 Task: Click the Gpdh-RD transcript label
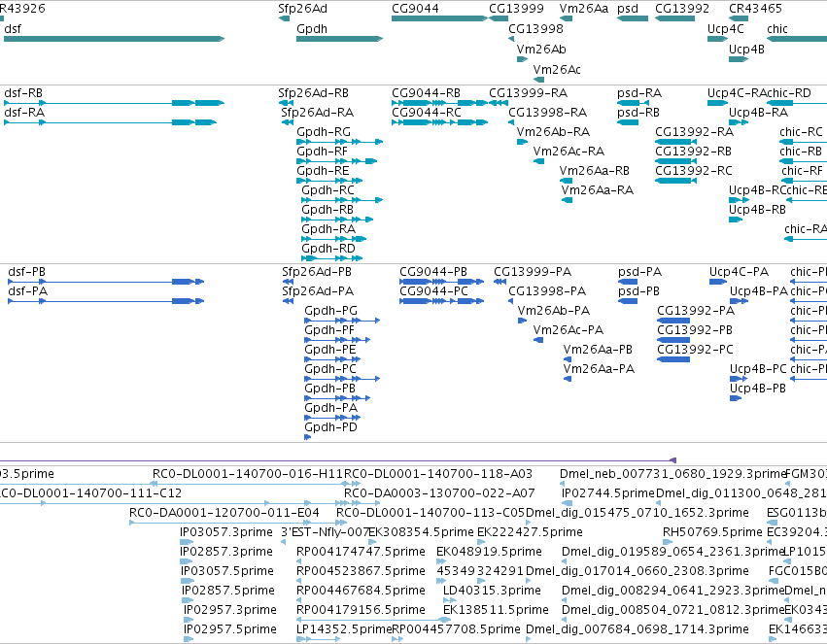click(x=328, y=249)
